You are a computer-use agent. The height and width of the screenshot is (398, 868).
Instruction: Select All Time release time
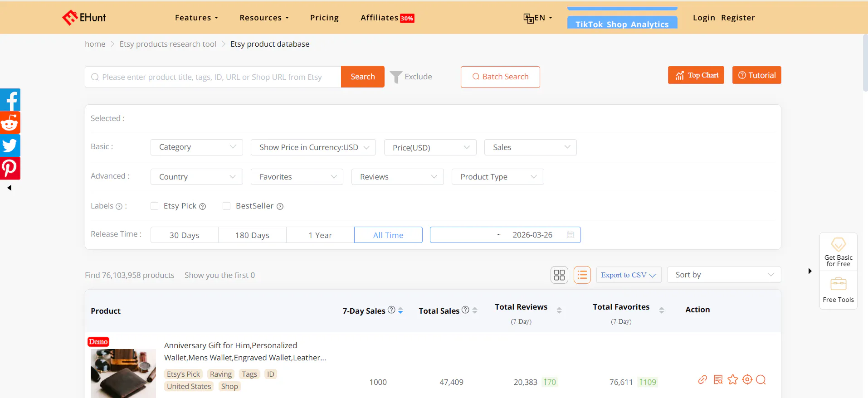pyautogui.click(x=388, y=235)
